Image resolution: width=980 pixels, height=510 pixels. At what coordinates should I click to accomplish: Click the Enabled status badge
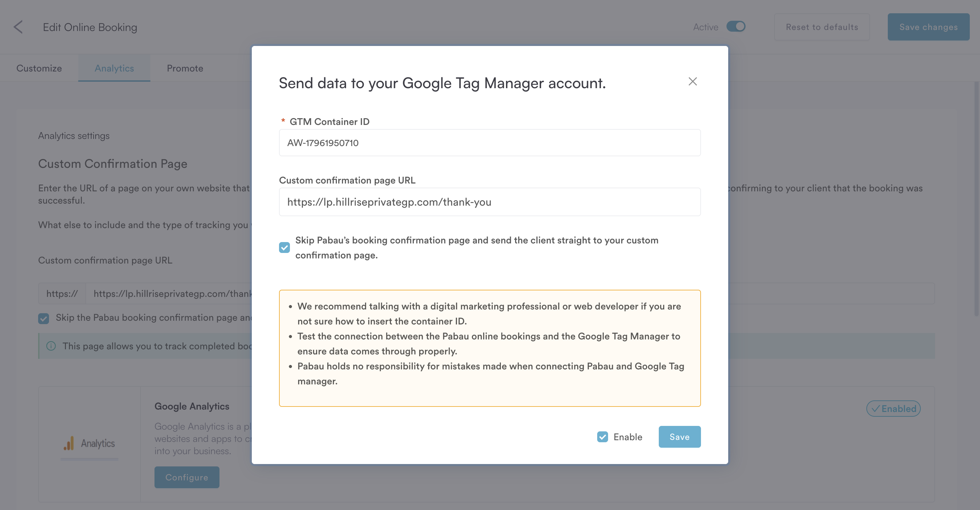pos(893,409)
